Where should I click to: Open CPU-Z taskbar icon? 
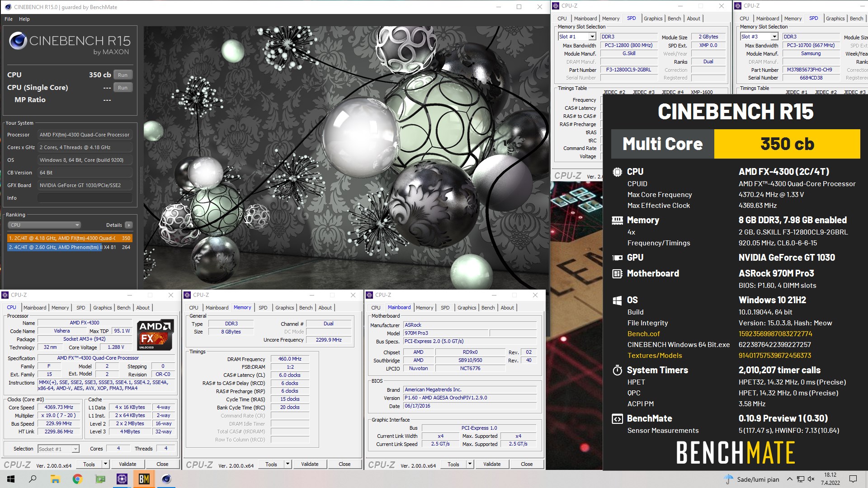(x=122, y=479)
